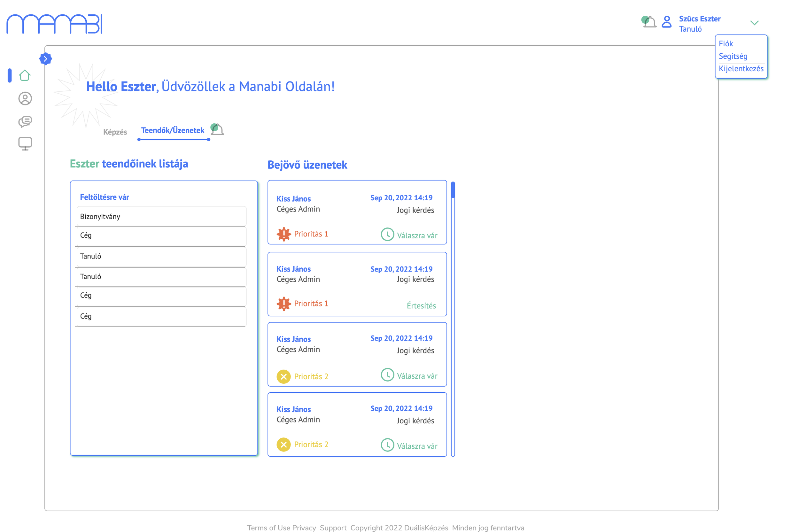Select the Teendők/Üzenetek tab
Image resolution: width=799 pixels, height=532 pixels.
tap(172, 130)
